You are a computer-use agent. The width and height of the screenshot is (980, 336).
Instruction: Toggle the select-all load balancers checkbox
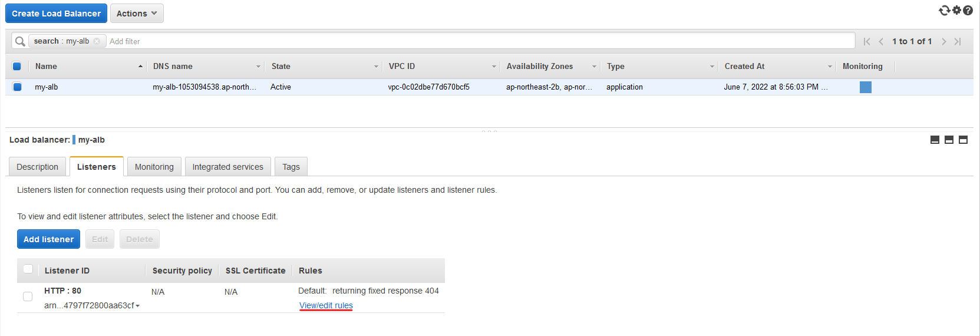coord(17,66)
